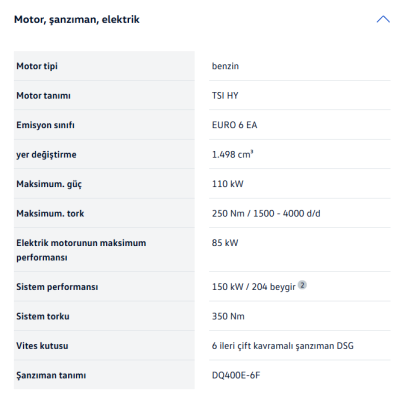Open footnote 2 badge next to 204 beygir
This screenshot has width=405, height=400.
click(302, 285)
